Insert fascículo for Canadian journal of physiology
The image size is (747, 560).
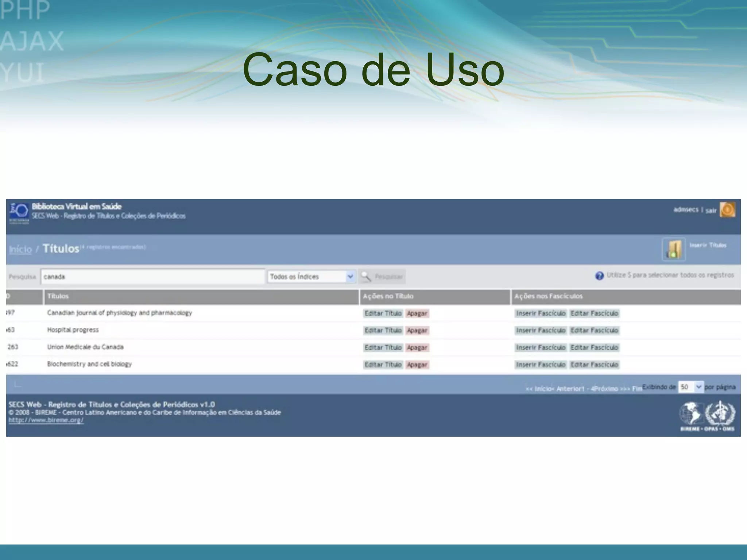pos(541,313)
